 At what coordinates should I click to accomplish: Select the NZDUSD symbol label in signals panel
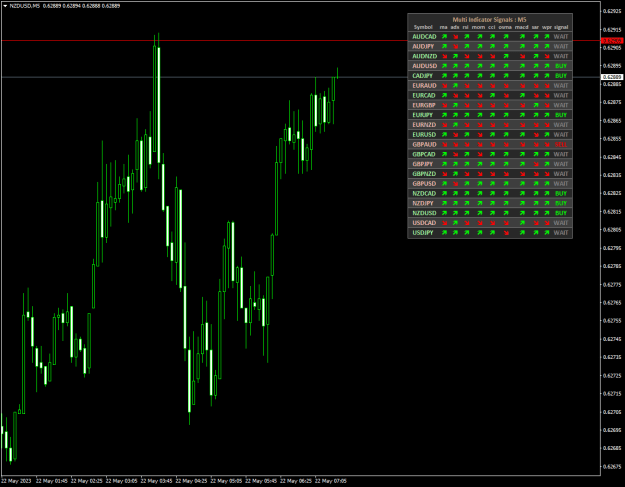click(424, 213)
